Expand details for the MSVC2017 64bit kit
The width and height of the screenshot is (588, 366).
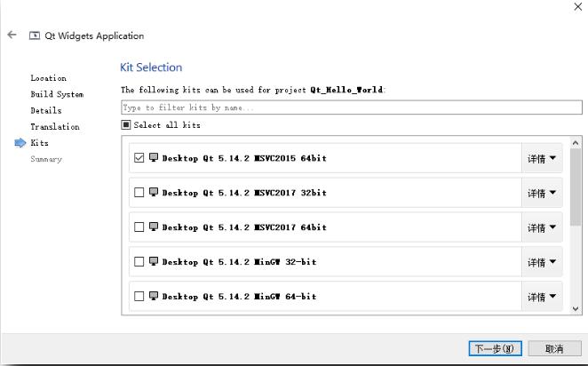pyautogui.click(x=542, y=227)
